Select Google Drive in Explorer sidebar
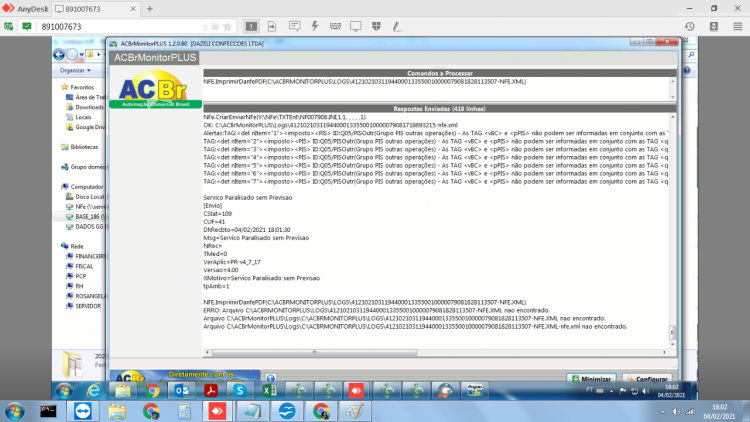The height and width of the screenshot is (422, 750). 90,127
